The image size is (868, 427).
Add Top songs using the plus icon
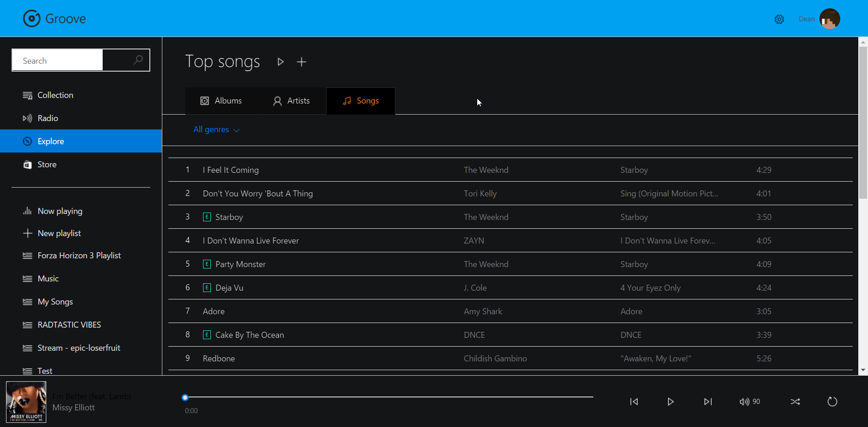pos(302,62)
